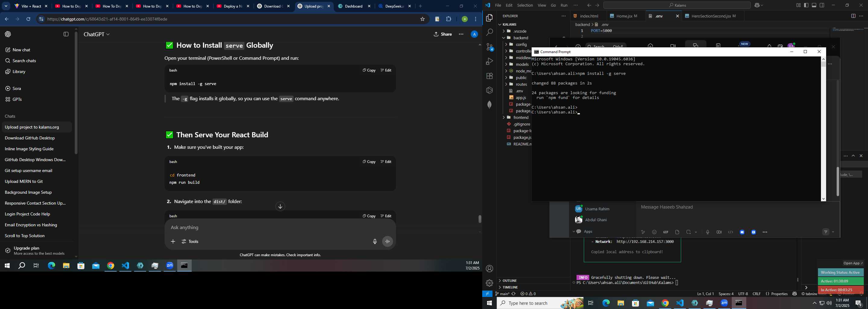Open the send options chevron in Zoom chat
Viewport: 868px width, 309px height.
pyautogui.click(x=833, y=232)
